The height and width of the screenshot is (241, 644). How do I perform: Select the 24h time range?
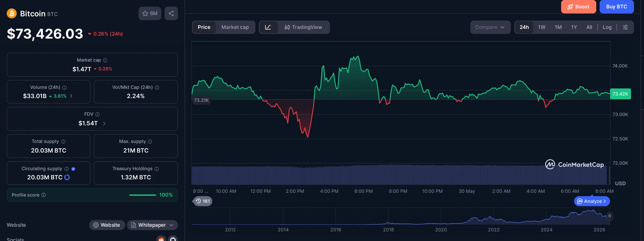(x=524, y=27)
